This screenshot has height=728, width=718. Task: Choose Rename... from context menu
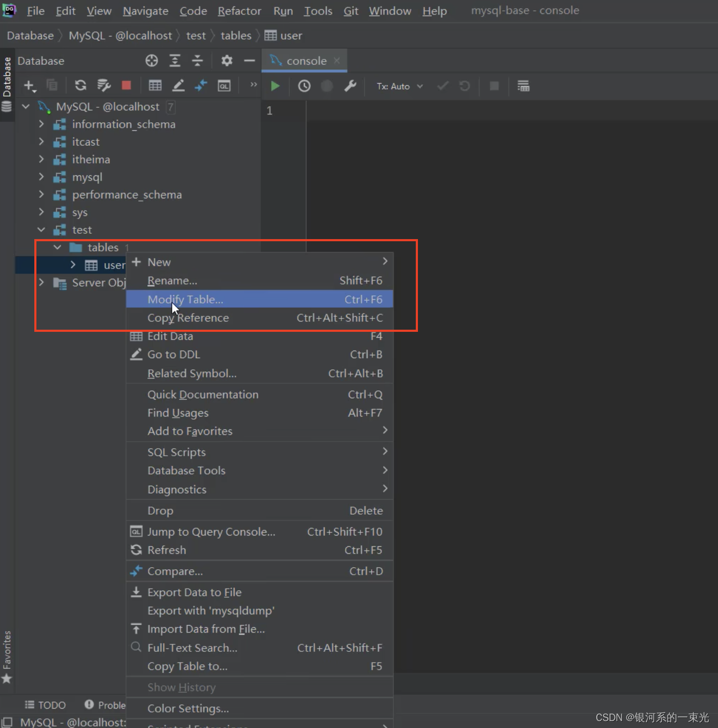[x=259, y=280]
